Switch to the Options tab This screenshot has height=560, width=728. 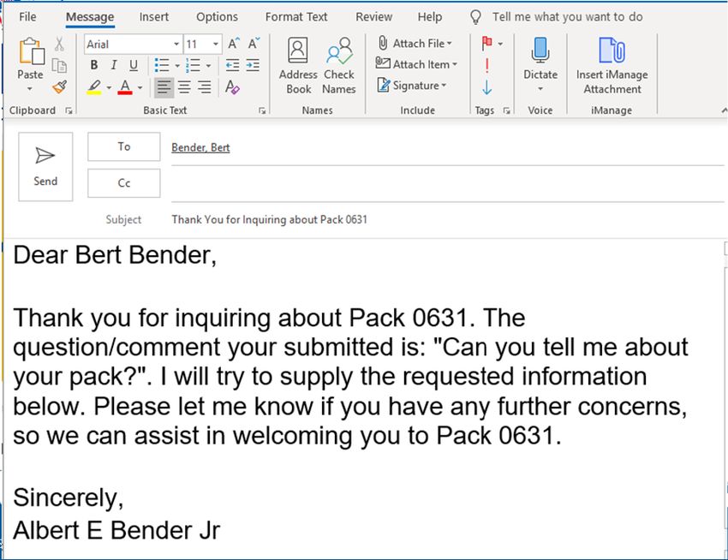tap(217, 17)
